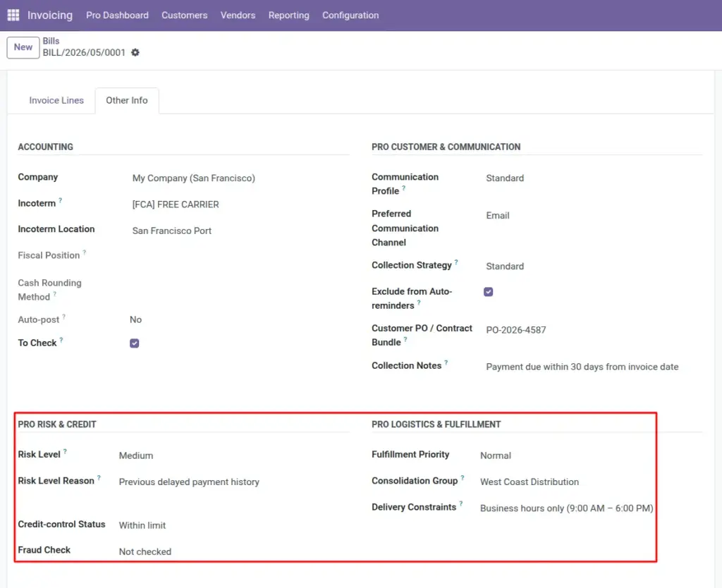Select the Other Info tab

point(127,100)
